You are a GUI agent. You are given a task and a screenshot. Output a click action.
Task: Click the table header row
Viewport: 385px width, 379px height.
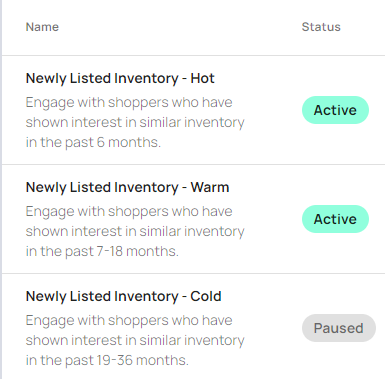coord(193,27)
